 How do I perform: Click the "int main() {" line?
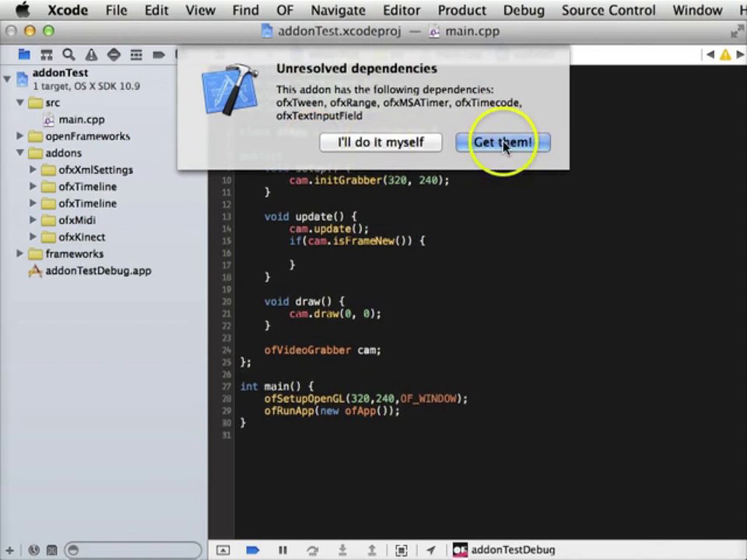click(277, 386)
